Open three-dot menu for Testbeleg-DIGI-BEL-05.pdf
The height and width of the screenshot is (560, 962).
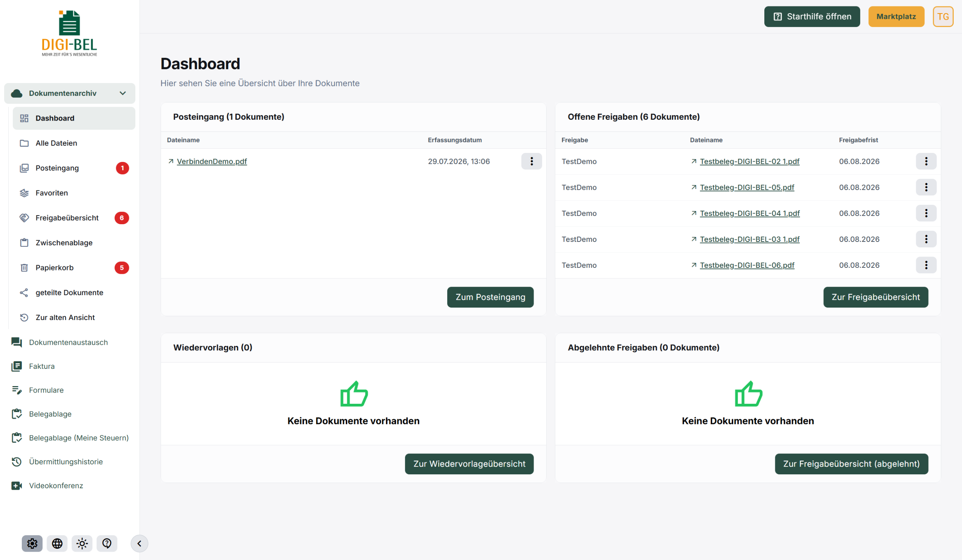(926, 187)
